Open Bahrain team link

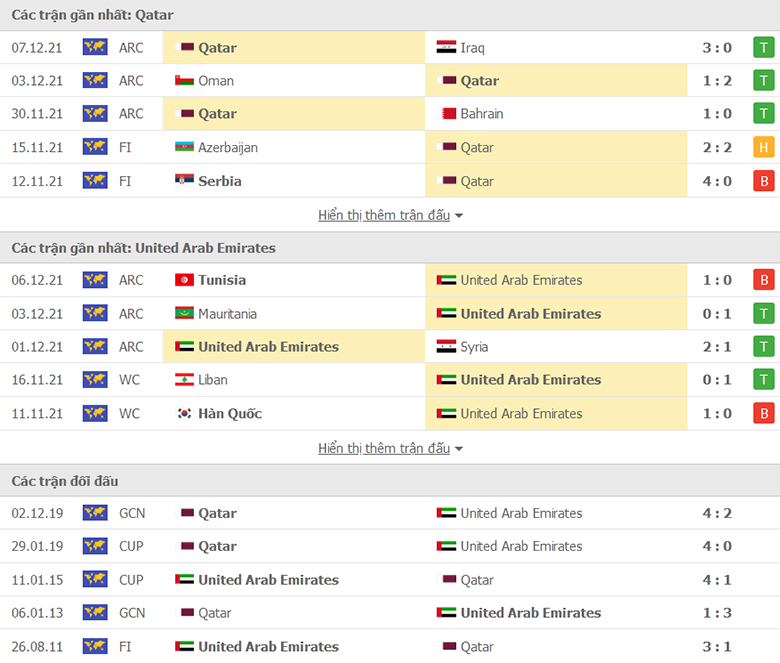(482, 114)
